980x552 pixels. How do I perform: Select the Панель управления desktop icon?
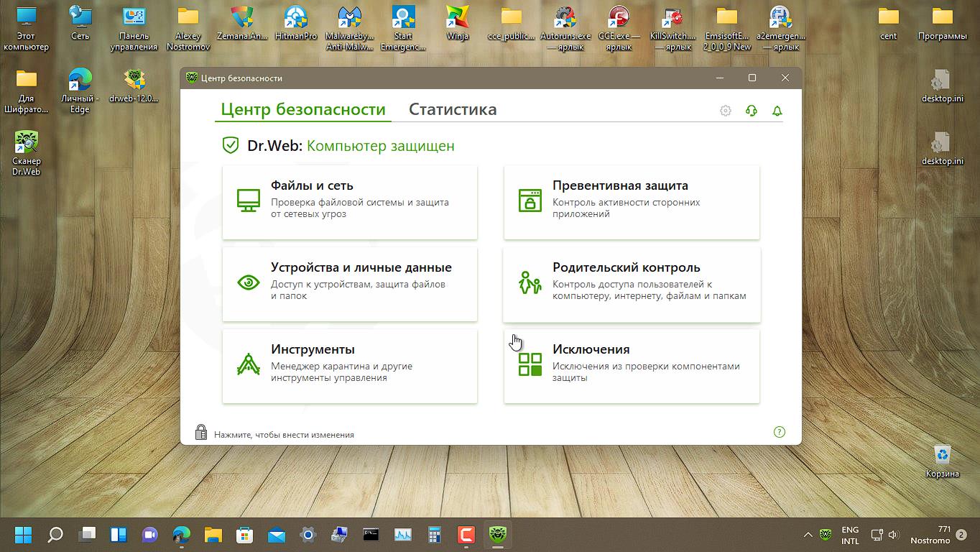coord(134,28)
